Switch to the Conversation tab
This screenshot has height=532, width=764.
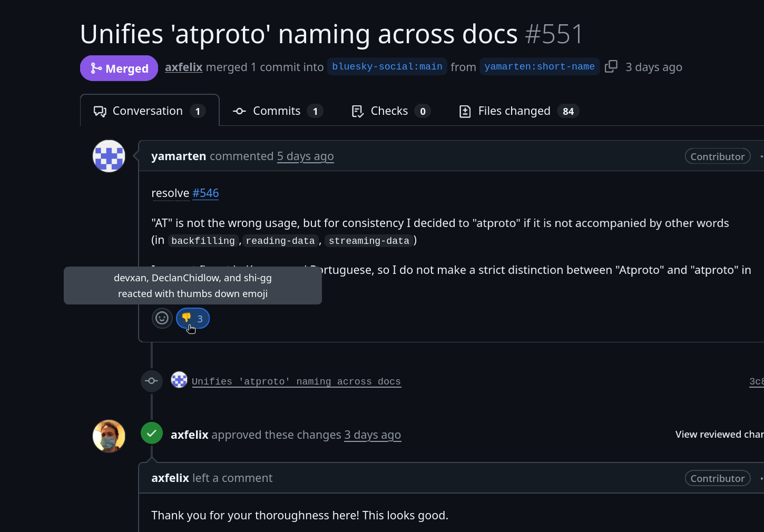(x=150, y=111)
